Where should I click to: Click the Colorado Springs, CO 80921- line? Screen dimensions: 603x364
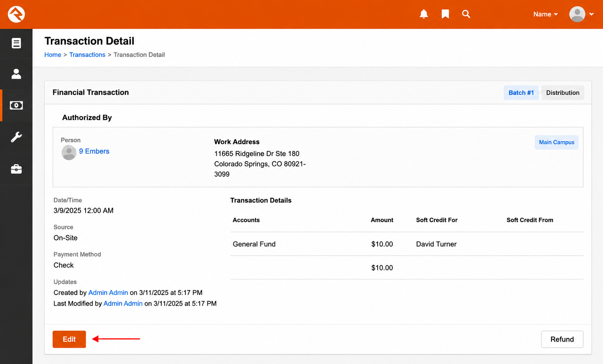point(260,164)
